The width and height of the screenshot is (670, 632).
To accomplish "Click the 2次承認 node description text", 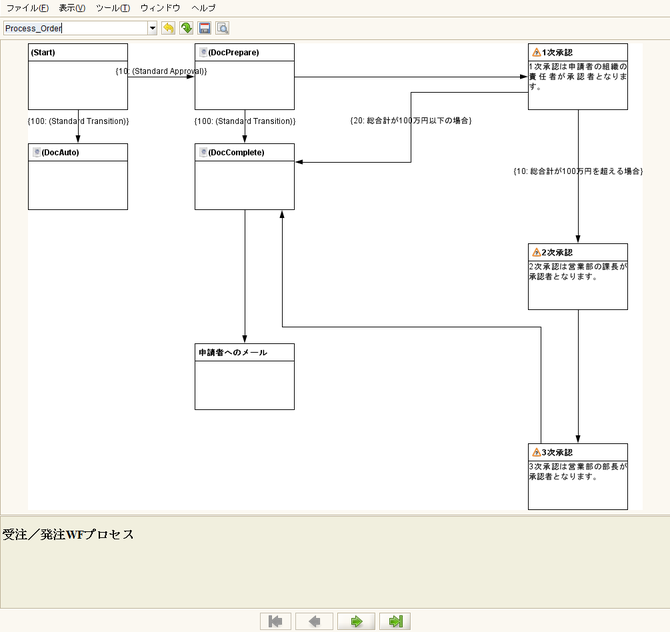I will [578, 271].
